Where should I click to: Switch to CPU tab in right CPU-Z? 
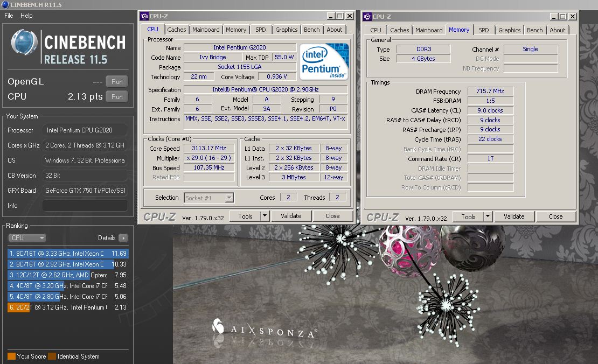point(376,30)
